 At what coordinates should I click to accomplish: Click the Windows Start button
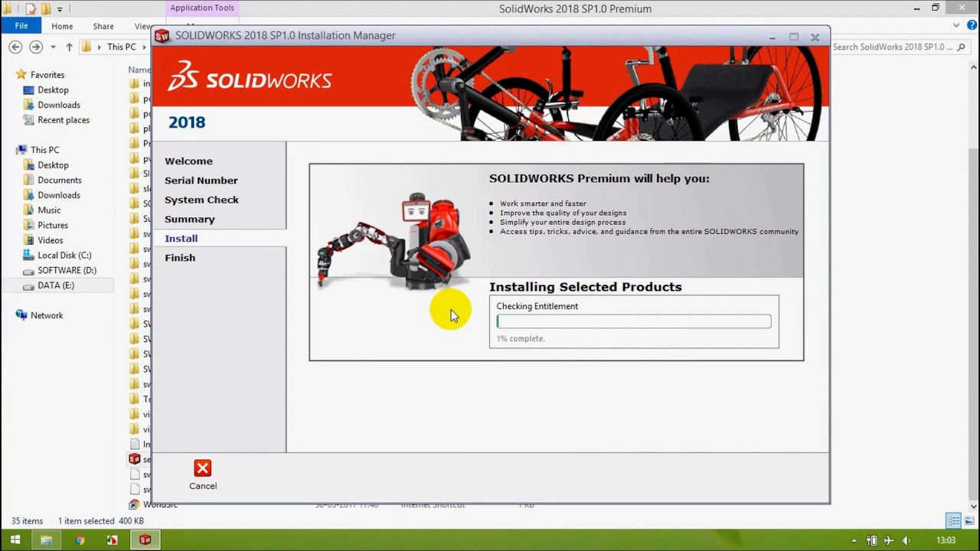pyautogui.click(x=15, y=540)
